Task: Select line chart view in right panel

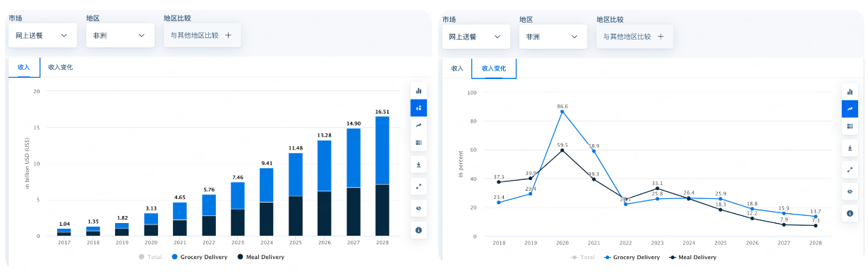Action: (850, 109)
